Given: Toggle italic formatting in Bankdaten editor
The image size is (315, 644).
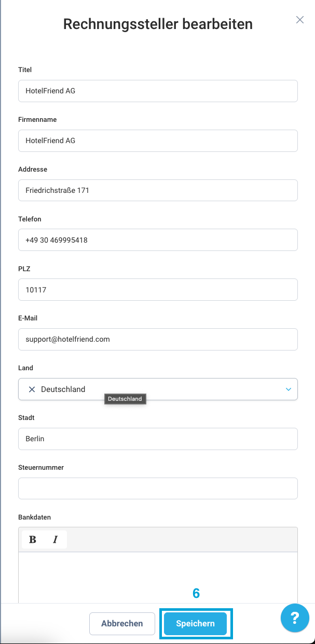Looking at the screenshot, I should click(55, 540).
